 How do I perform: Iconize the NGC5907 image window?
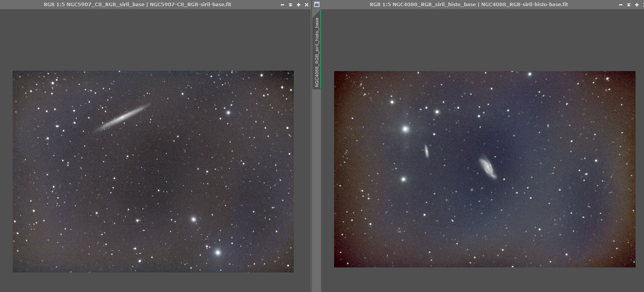point(283,5)
